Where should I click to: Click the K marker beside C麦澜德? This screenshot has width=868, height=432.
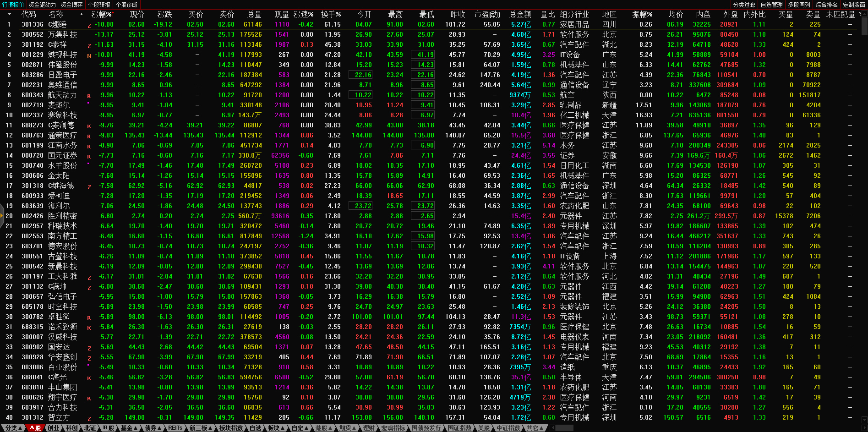pyautogui.click(x=89, y=126)
